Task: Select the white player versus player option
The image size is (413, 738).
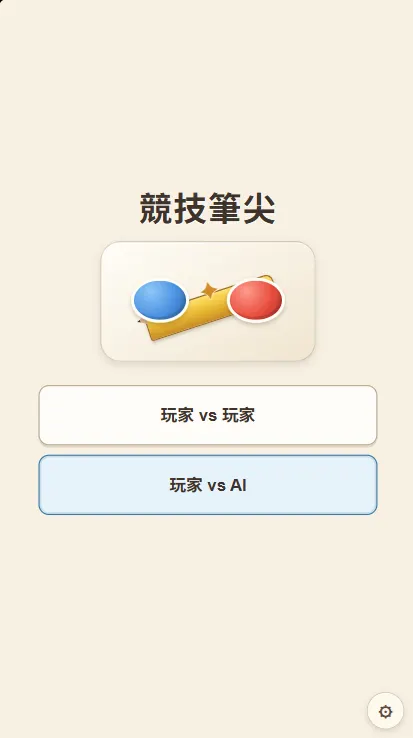Action: tap(208, 415)
